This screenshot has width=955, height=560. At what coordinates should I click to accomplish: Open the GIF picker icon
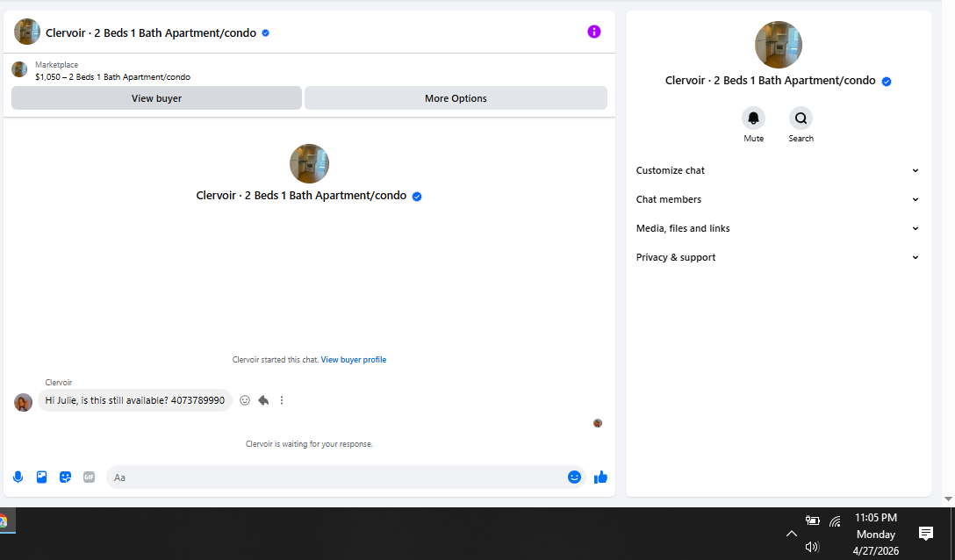click(x=89, y=477)
